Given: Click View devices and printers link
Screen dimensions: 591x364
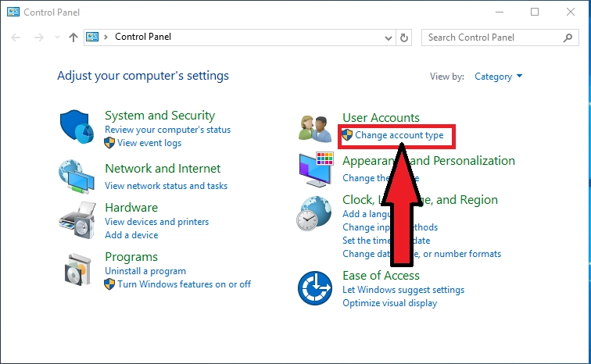Looking at the screenshot, I should click(x=156, y=222).
